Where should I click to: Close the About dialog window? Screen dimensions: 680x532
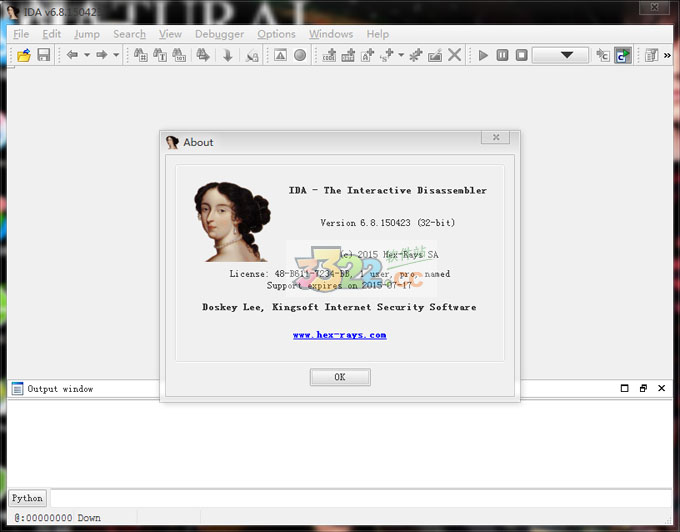[x=496, y=137]
